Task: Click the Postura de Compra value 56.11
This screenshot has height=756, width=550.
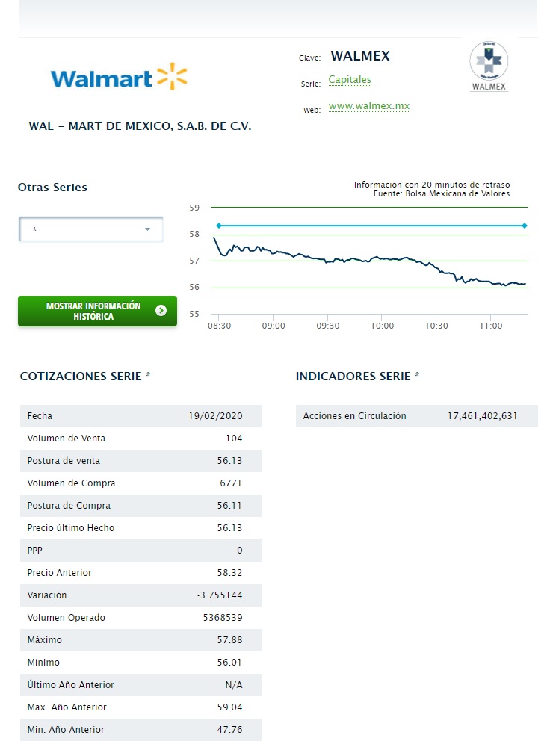Action: point(229,506)
